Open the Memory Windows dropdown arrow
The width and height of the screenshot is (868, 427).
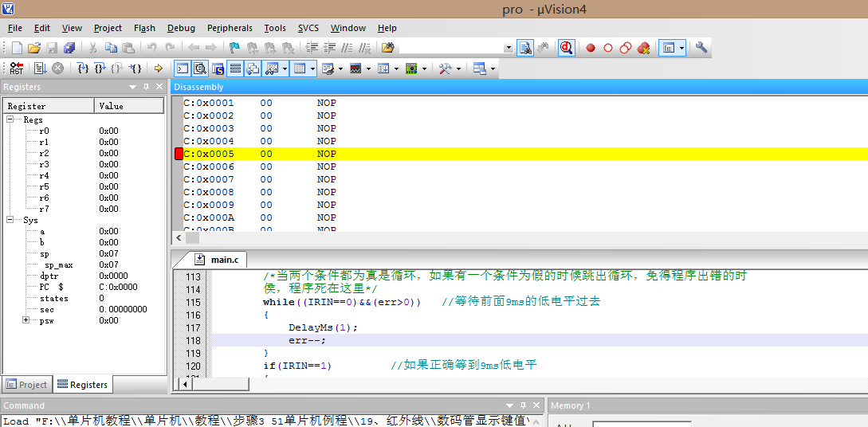[x=312, y=69]
